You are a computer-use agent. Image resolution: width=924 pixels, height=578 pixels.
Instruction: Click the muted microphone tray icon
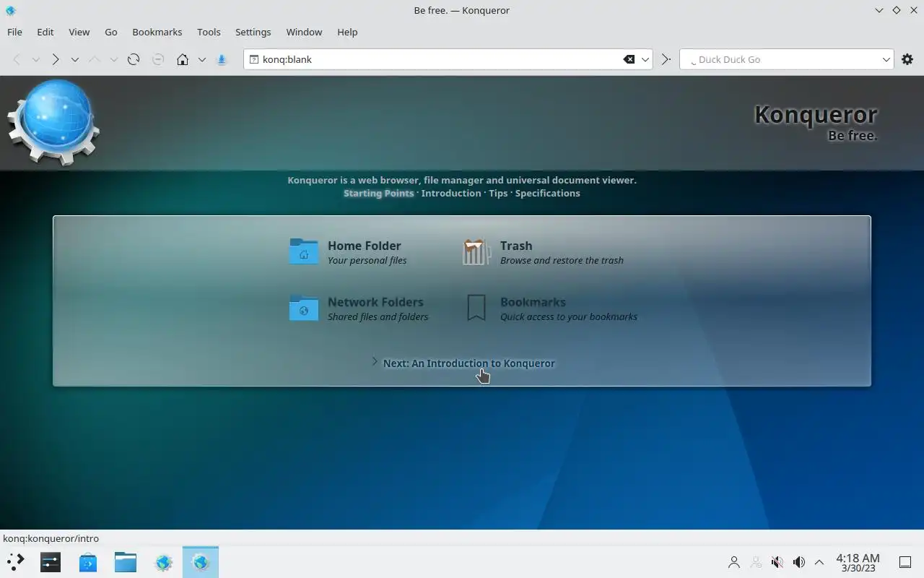coord(777,562)
